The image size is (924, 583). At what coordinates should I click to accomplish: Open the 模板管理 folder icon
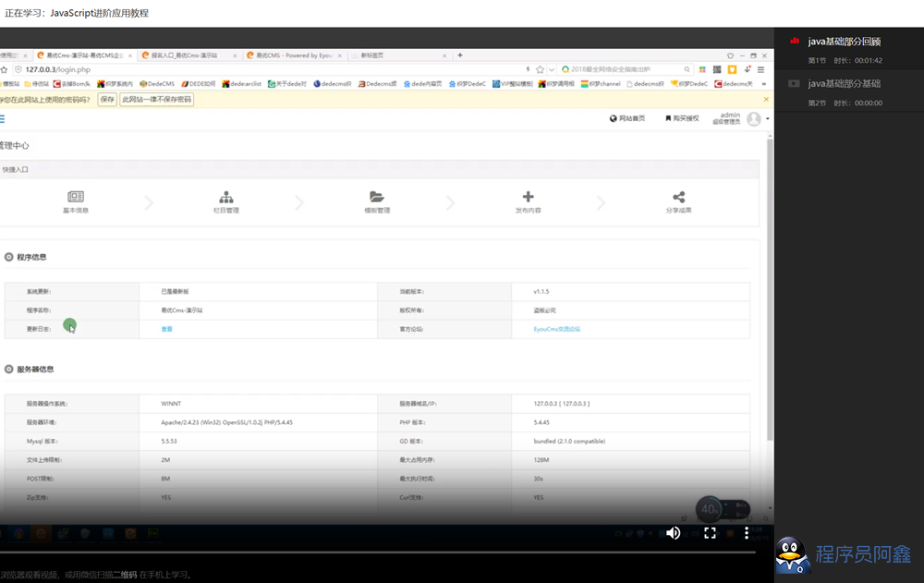(x=377, y=197)
